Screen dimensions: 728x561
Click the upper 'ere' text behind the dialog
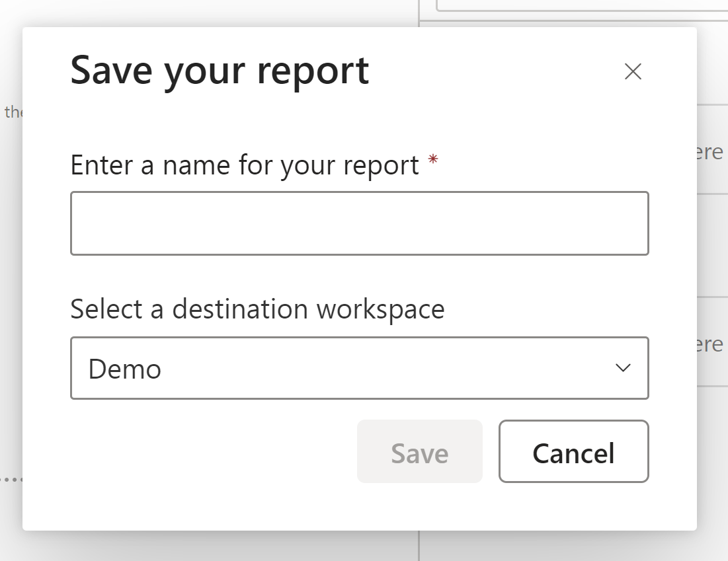(x=711, y=152)
